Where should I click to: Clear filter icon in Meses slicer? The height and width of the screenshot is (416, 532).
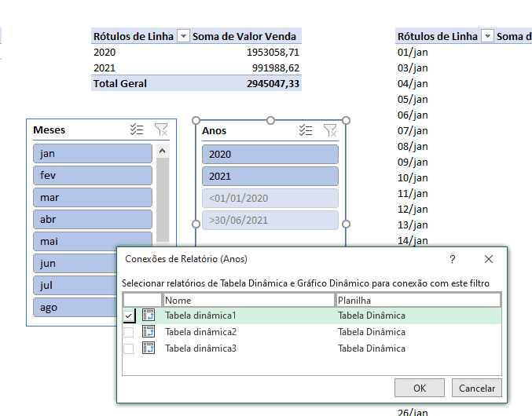[161, 130]
